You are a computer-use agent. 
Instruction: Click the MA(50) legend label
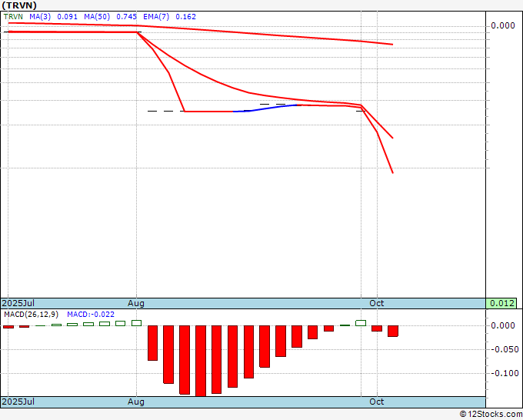(x=97, y=17)
